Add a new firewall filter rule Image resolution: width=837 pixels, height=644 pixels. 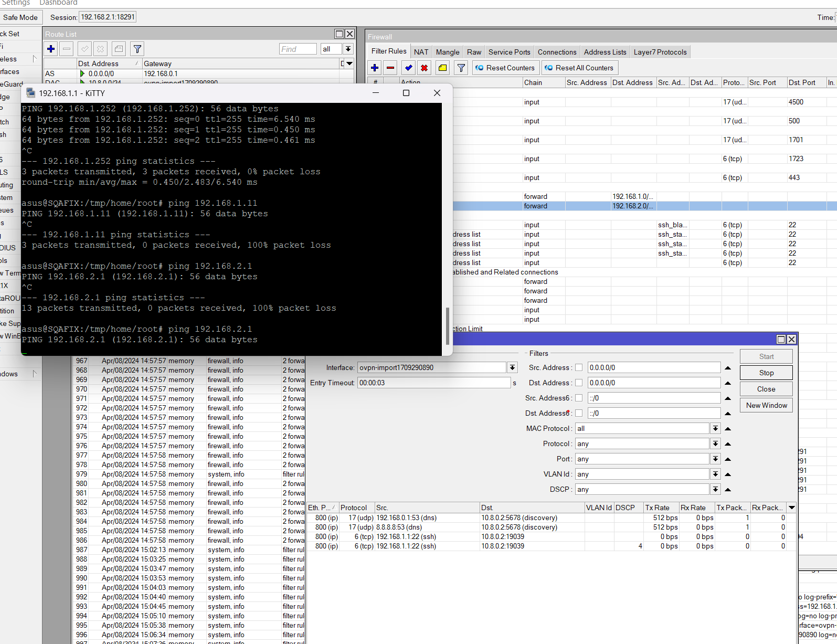pyautogui.click(x=375, y=68)
